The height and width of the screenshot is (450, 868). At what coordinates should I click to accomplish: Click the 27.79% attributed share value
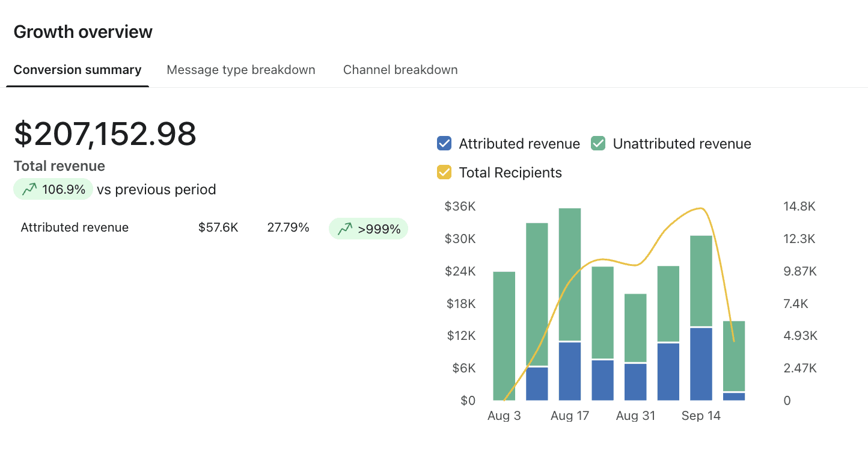coord(289,227)
